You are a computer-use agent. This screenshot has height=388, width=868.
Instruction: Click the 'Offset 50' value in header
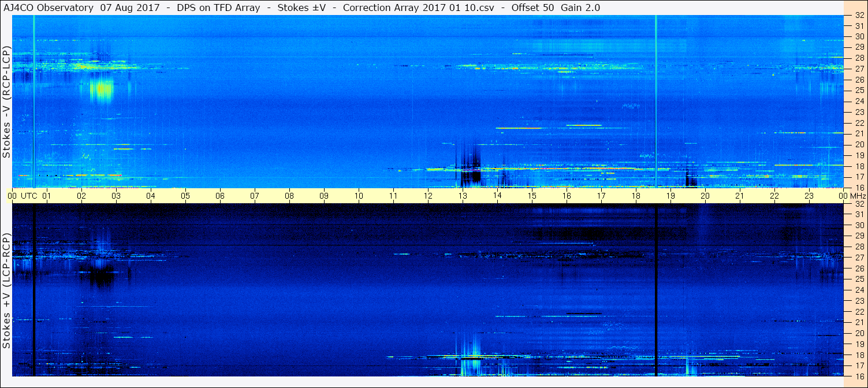(532, 8)
